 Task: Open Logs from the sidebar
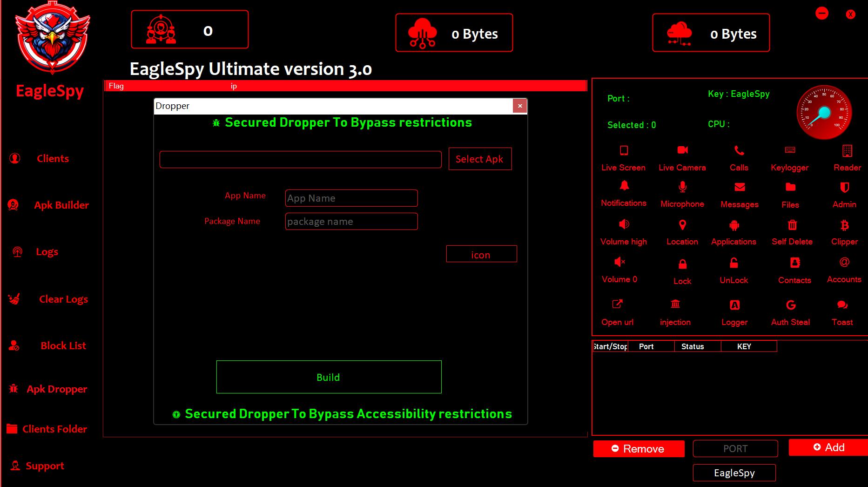coord(47,252)
